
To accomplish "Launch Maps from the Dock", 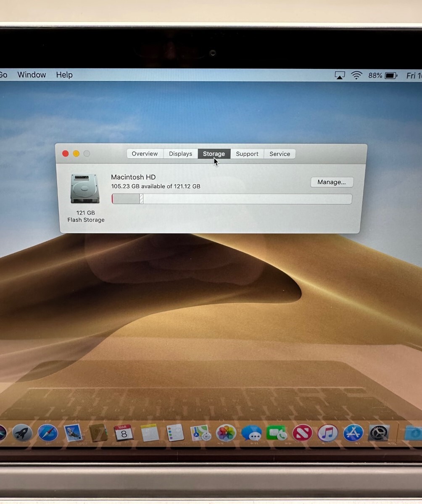I will pos(200,433).
